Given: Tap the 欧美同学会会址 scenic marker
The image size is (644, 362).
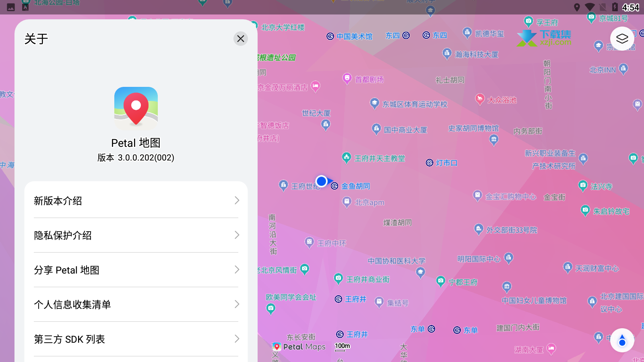Looking at the screenshot, I should tap(271, 309).
